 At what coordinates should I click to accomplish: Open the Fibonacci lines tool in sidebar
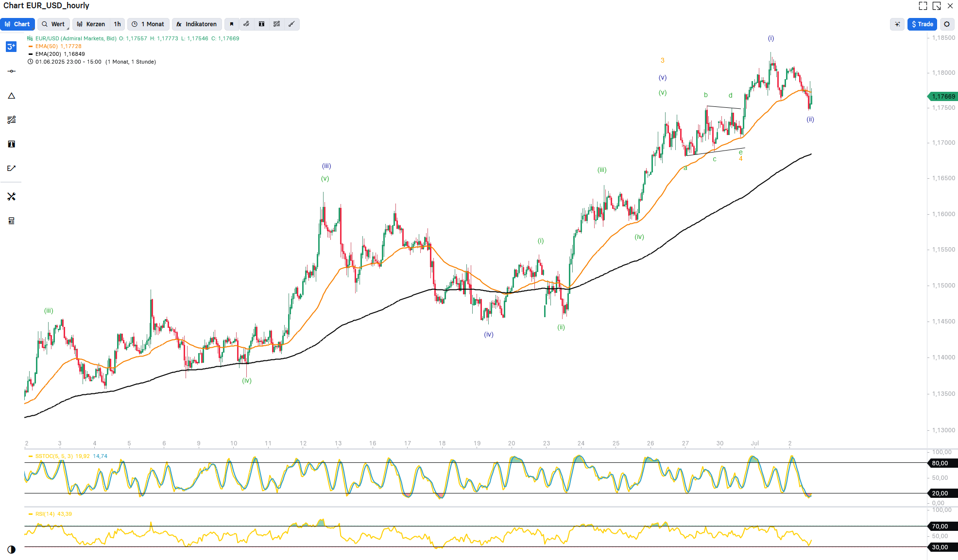coord(12,120)
